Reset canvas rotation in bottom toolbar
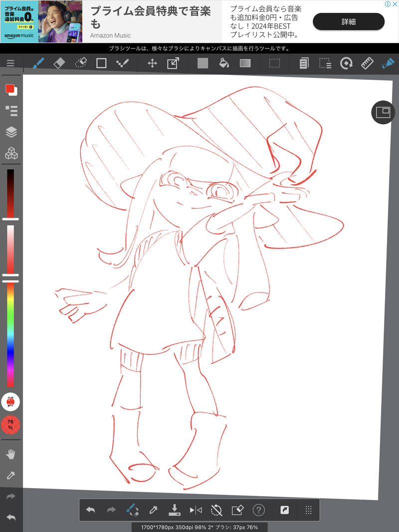Viewport: 399px width, 532px height. [216, 510]
